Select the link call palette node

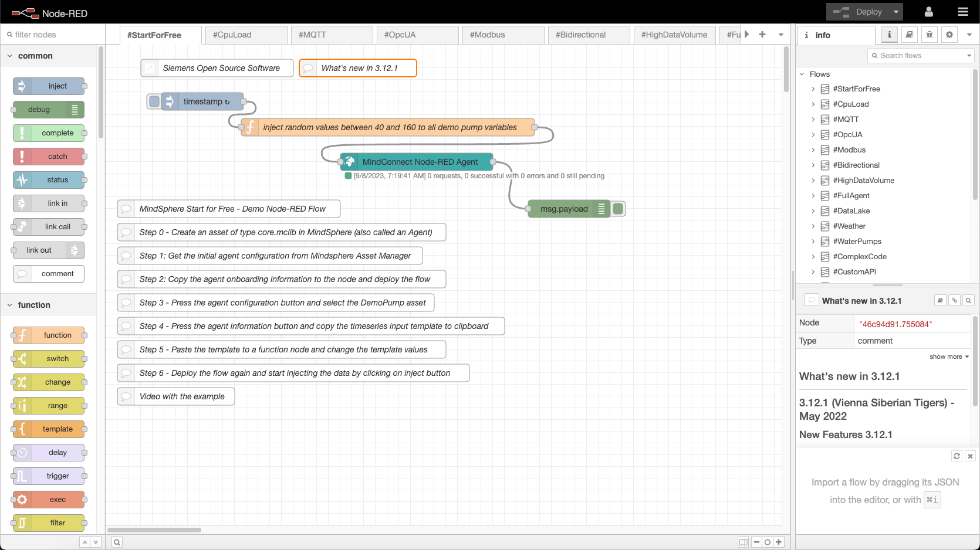(49, 227)
